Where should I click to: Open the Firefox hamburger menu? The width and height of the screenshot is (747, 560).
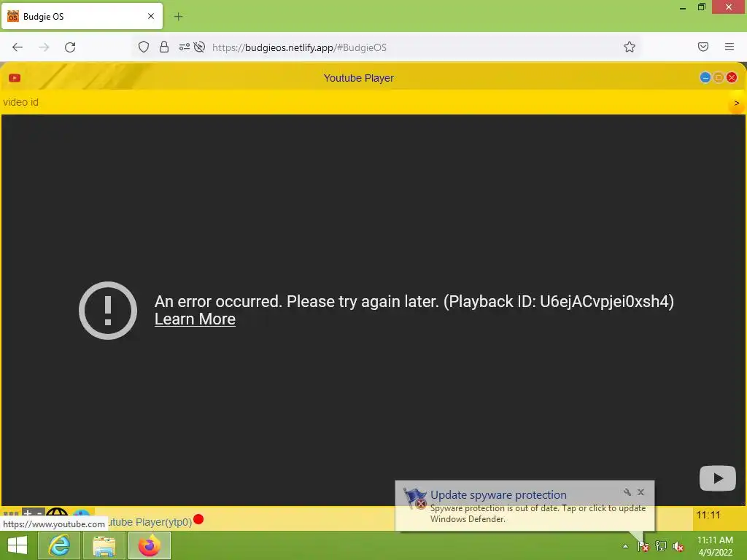[x=729, y=47]
